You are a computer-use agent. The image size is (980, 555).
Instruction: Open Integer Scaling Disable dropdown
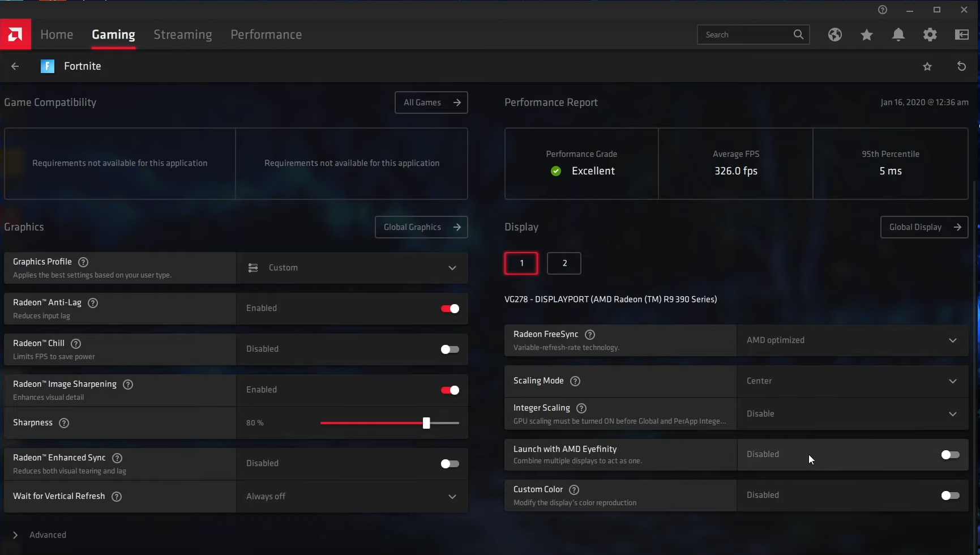coord(853,414)
